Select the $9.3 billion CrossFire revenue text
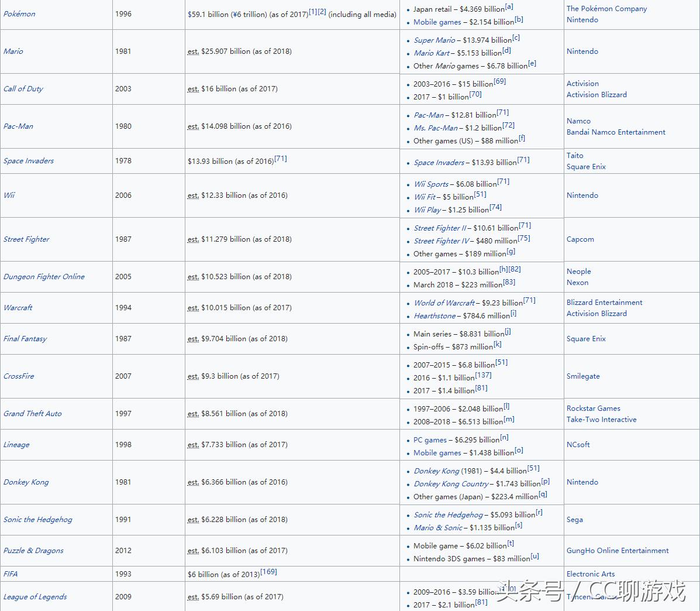The height and width of the screenshot is (611, 700). (233, 376)
